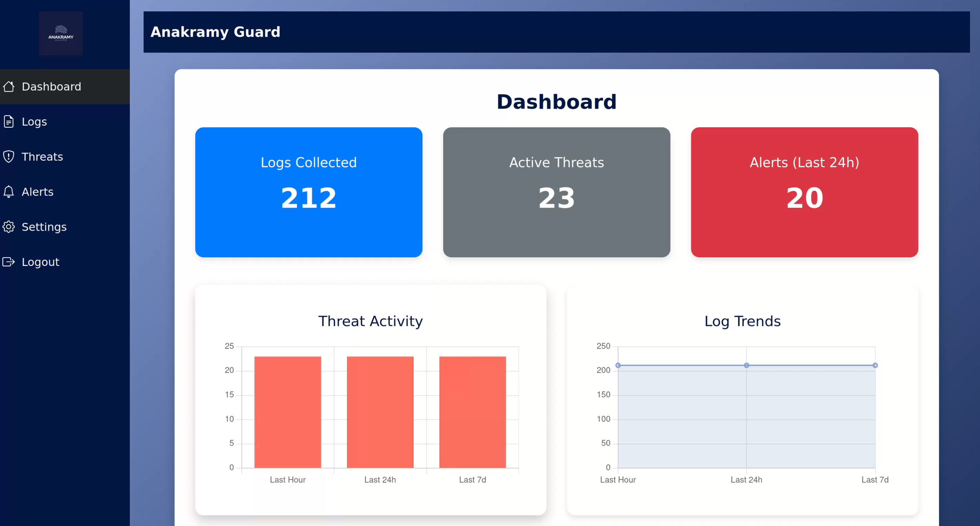Click the shield icon beside Threats

tap(9, 157)
